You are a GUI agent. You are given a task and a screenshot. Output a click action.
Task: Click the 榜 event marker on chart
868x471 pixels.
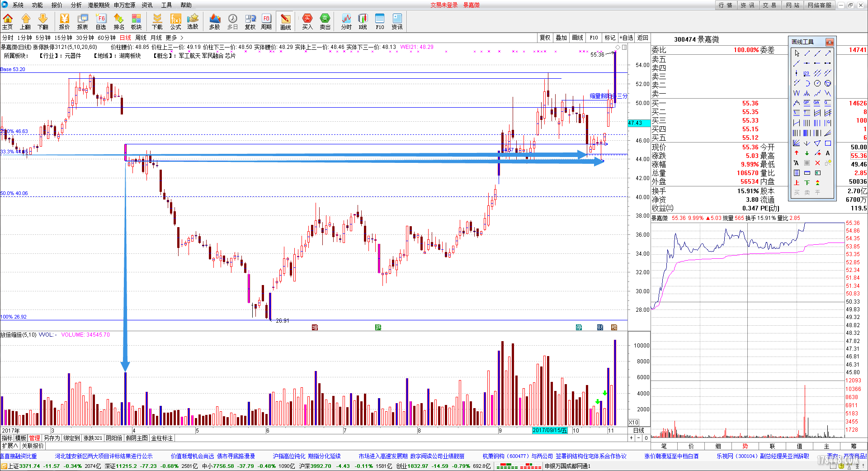coord(614,327)
